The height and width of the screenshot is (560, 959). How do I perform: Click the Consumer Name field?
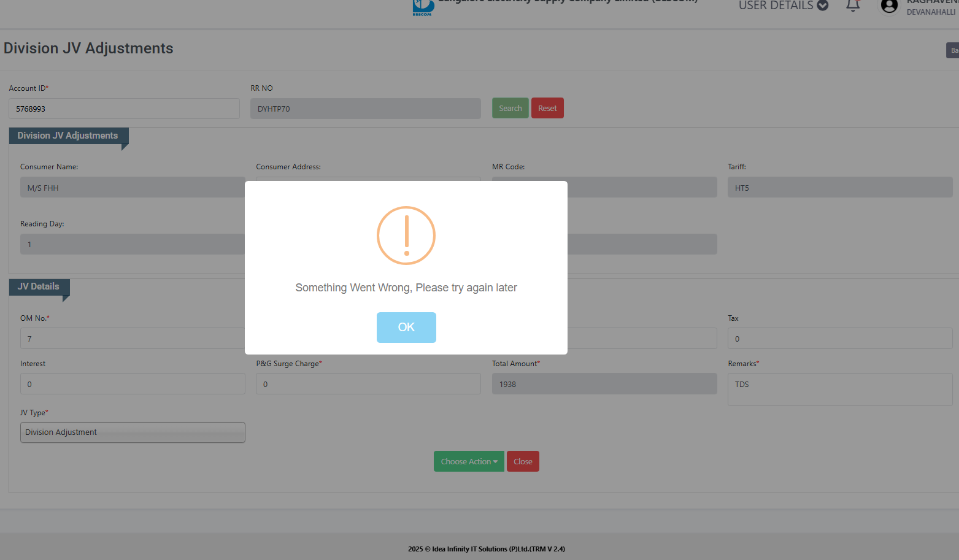pos(133,188)
